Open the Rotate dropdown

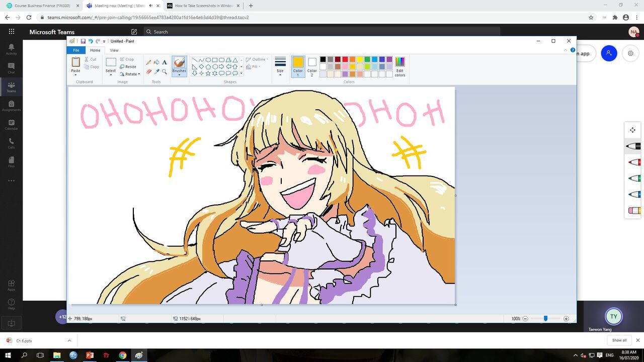pos(130,74)
